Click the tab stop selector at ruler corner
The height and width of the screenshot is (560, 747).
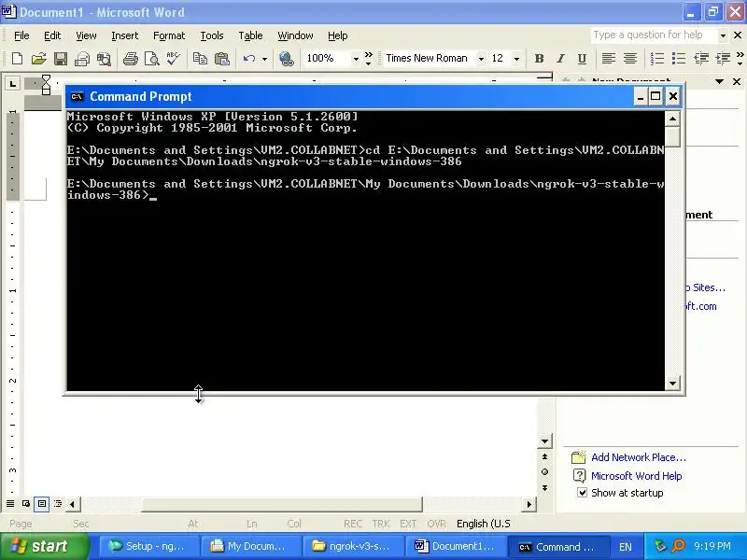(13, 84)
